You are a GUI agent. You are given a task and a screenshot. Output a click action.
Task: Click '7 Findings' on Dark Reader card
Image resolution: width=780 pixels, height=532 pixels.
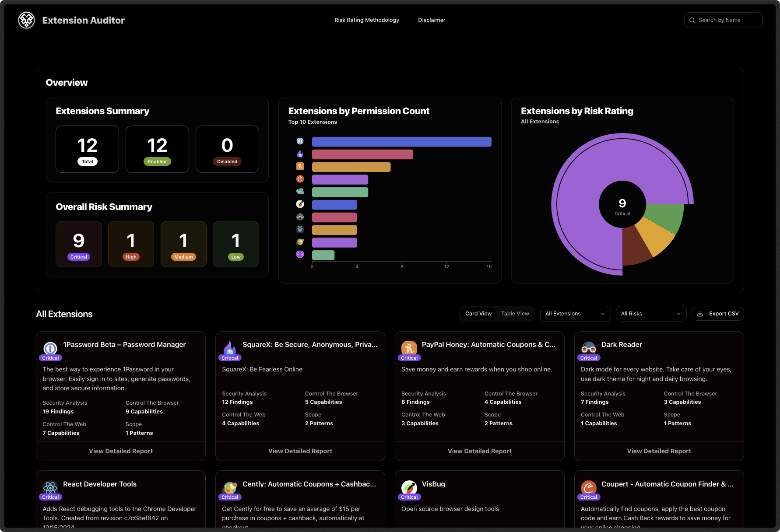(x=594, y=402)
